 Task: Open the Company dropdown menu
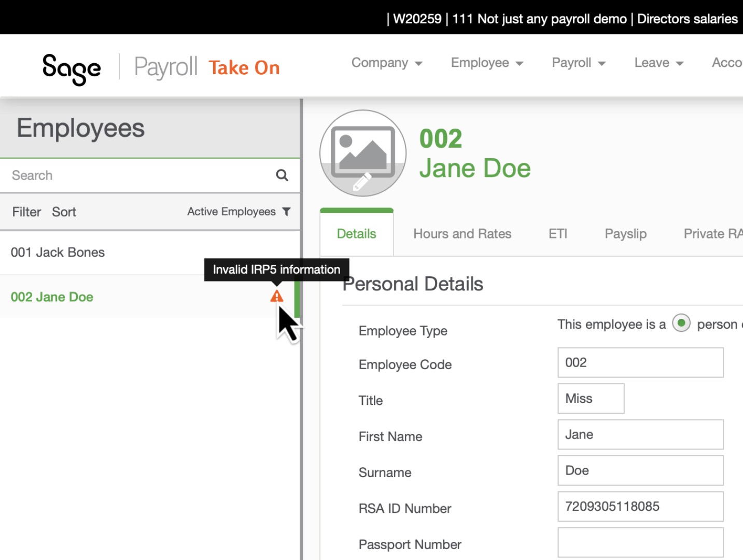386,63
